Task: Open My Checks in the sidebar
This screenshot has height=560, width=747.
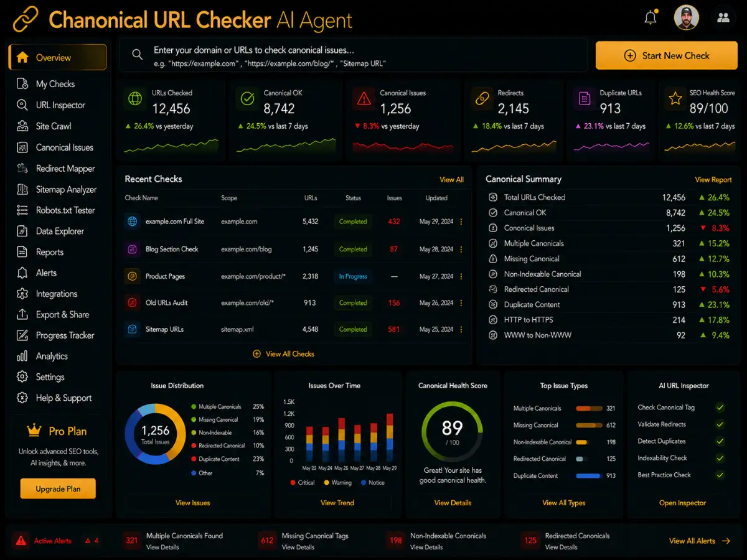Action: 55,84
